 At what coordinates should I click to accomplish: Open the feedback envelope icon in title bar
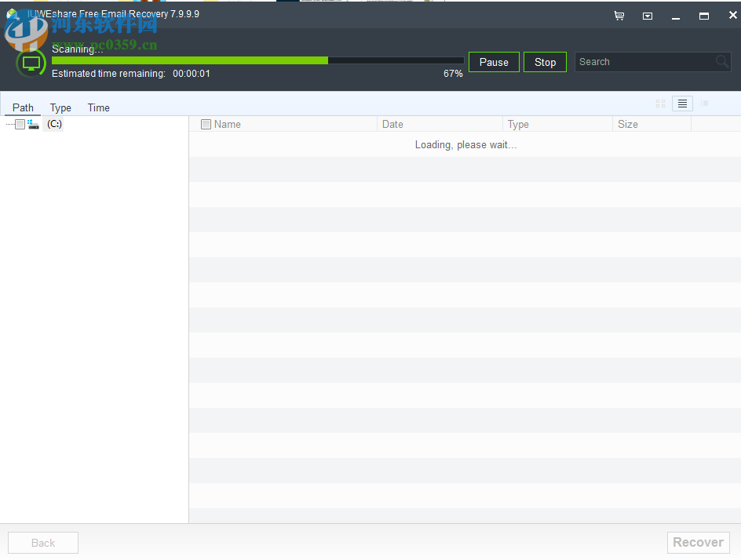coord(648,16)
